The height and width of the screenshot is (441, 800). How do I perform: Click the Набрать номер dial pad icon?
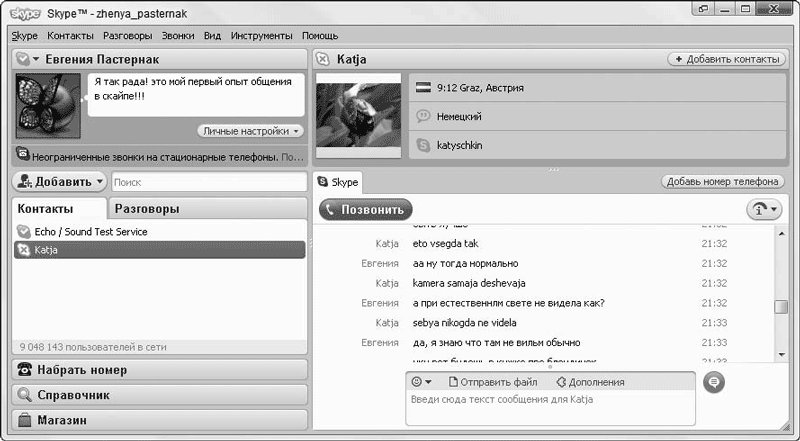[25, 370]
